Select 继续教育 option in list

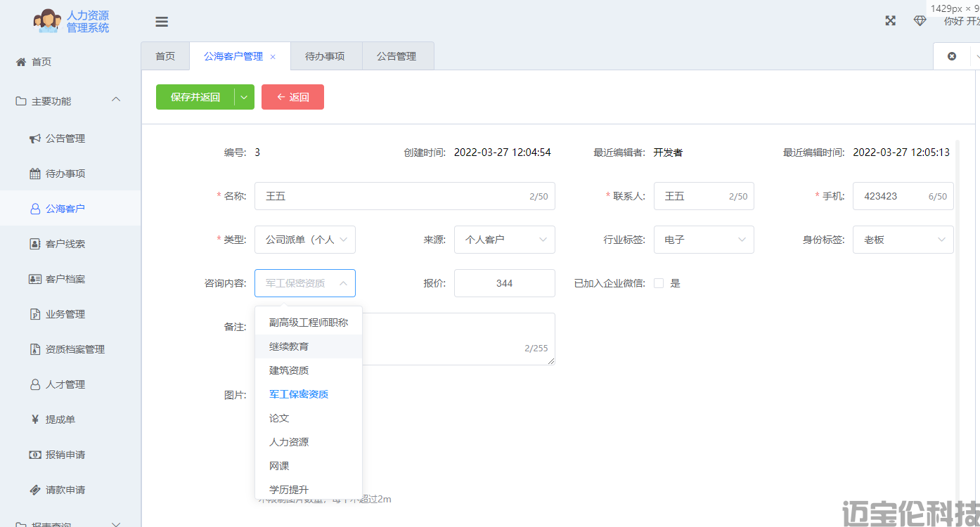coord(309,346)
